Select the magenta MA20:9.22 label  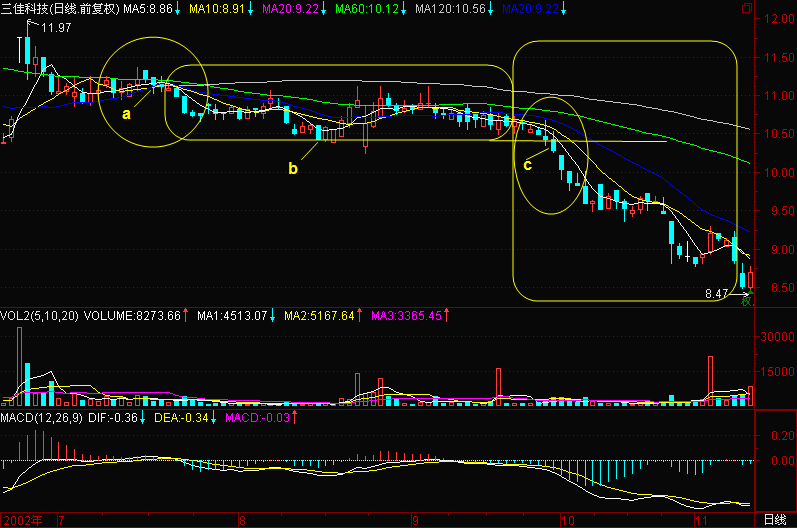pyautogui.click(x=290, y=9)
